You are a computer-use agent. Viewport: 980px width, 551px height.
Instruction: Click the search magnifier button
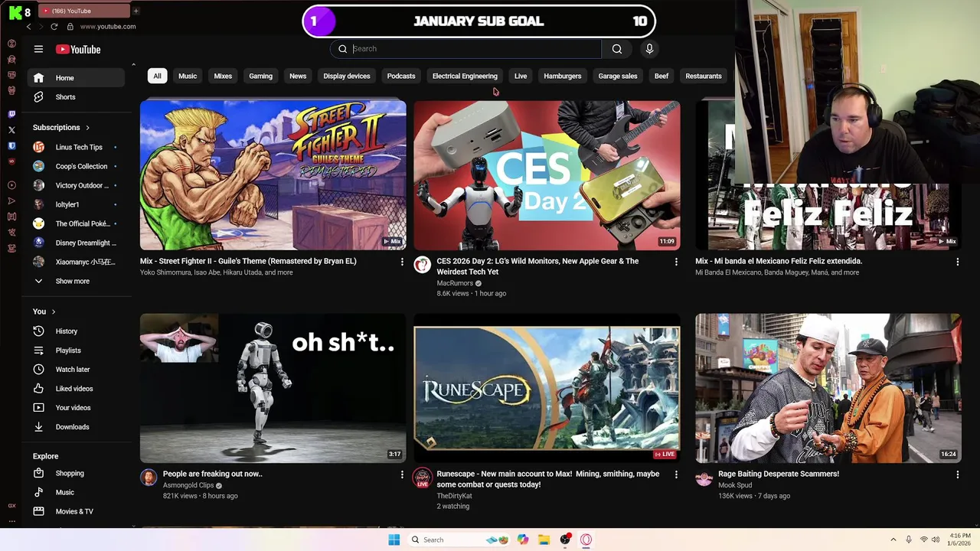tap(616, 49)
